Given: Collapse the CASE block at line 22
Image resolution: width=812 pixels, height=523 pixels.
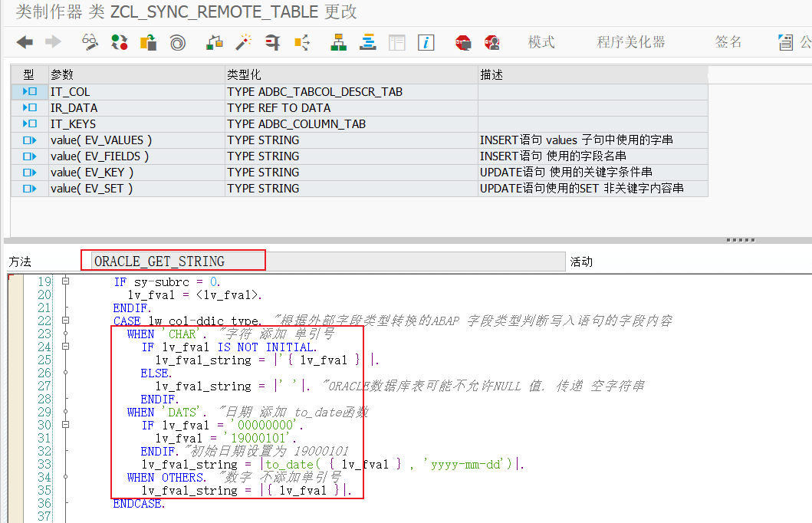Looking at the screenshot, I should [x=66, y=321].
